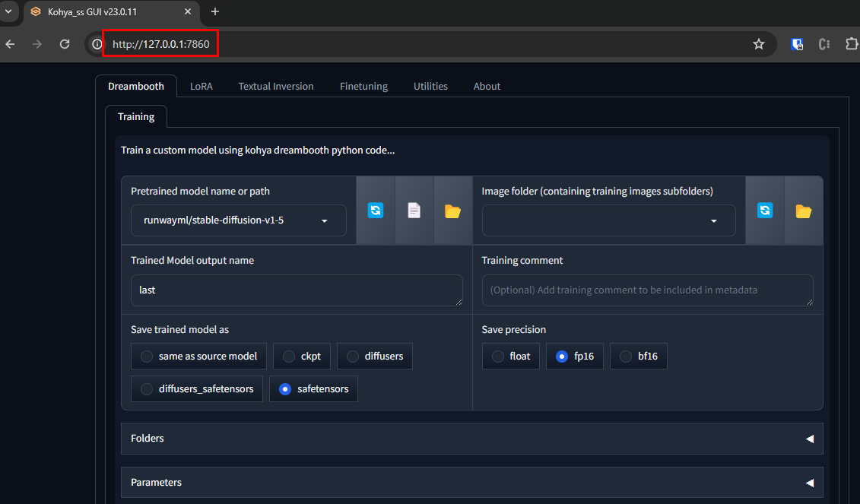Go to the Utilities tab
The height and width of the screenshot is (504, 860).
[x=430, y=87]
